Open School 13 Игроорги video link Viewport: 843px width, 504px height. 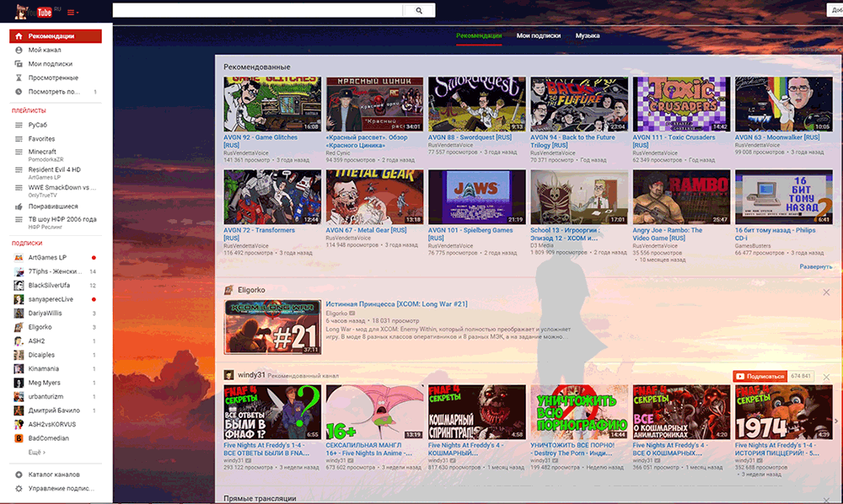(x=565, y=234)
